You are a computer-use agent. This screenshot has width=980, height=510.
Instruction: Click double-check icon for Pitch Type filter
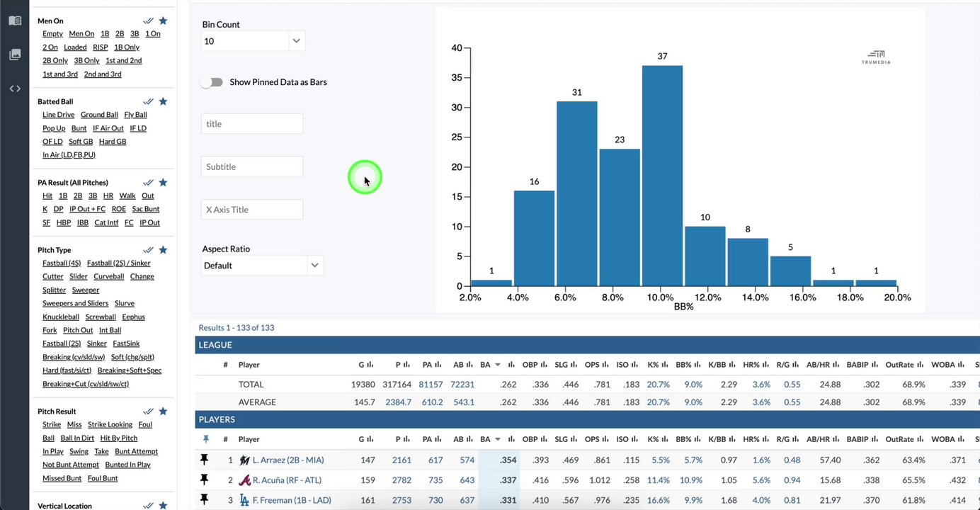pyautogui.click(x=148, y=249)
